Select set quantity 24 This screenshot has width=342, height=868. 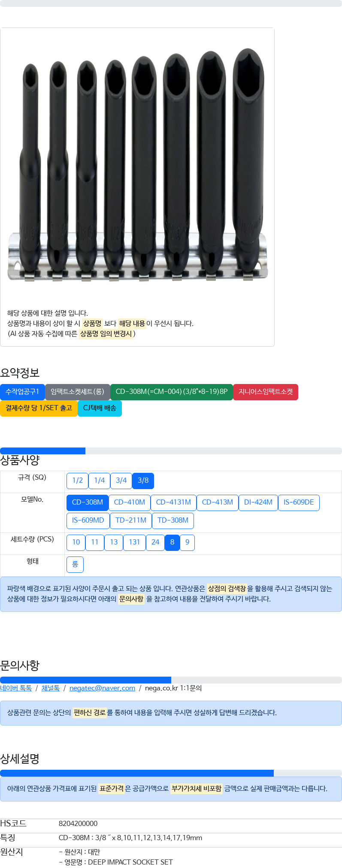[x=155, y=542]
